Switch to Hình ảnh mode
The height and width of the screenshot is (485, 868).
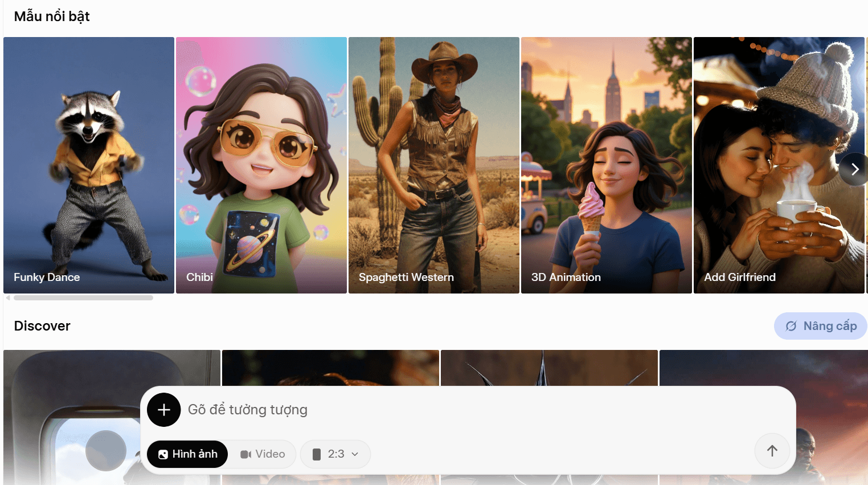pyautogui.click(x=187, y=454)
